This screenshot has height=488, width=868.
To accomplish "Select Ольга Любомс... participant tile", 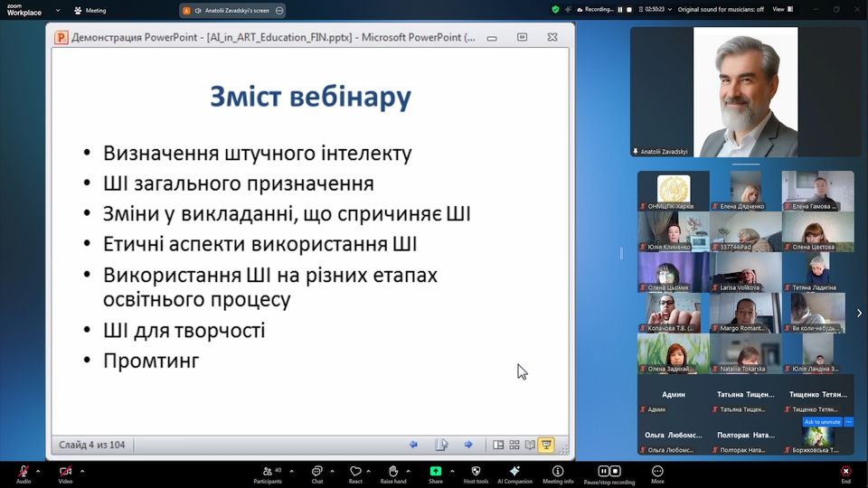I will pos(673,435).
